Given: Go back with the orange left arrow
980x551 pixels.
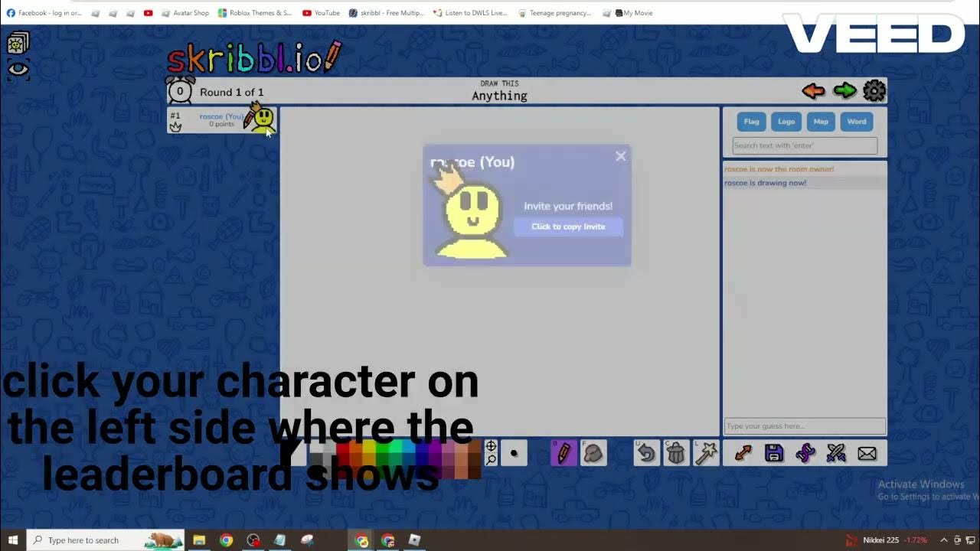Looking at the screenshot, I should [x=813, y=91].
